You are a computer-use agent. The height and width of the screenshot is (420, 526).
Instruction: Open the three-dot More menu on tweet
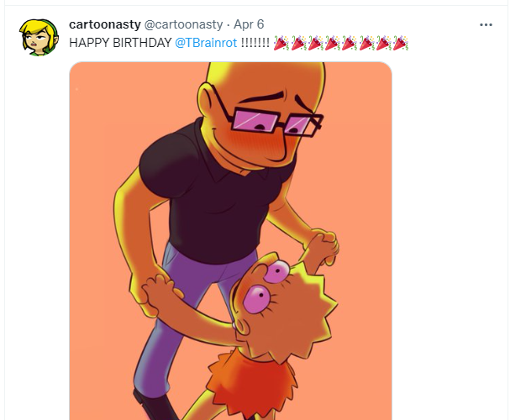click(486, 25)
